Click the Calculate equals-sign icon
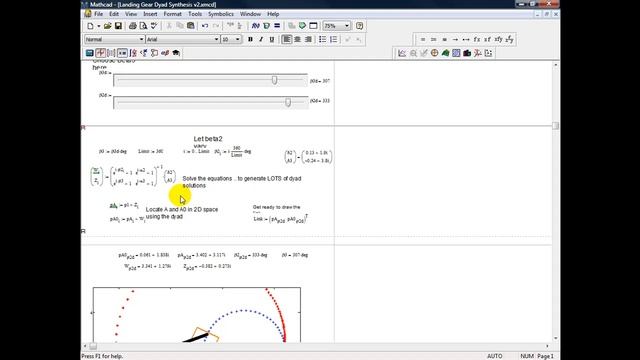This screenshot has height=360, width=640. [277, 26]
